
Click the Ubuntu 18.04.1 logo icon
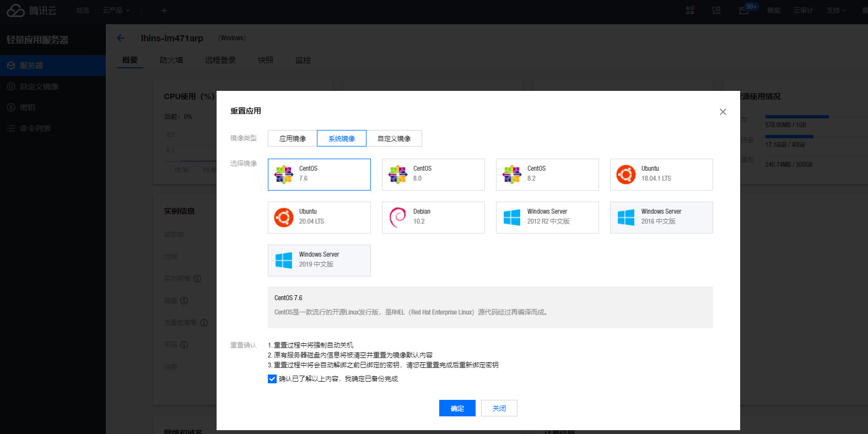[x=626, y=175]
